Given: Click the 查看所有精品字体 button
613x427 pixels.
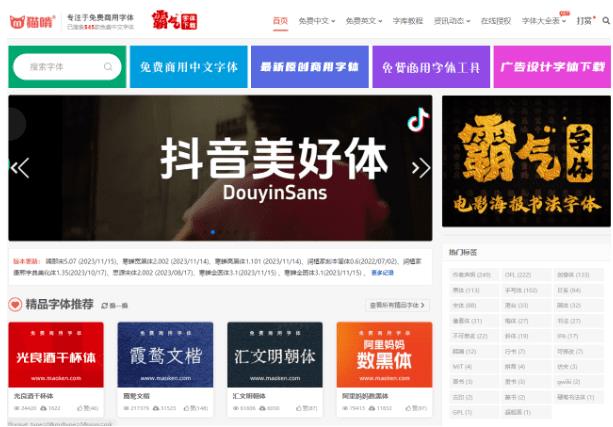Looking at the screenshot, I should coord(397,305).
